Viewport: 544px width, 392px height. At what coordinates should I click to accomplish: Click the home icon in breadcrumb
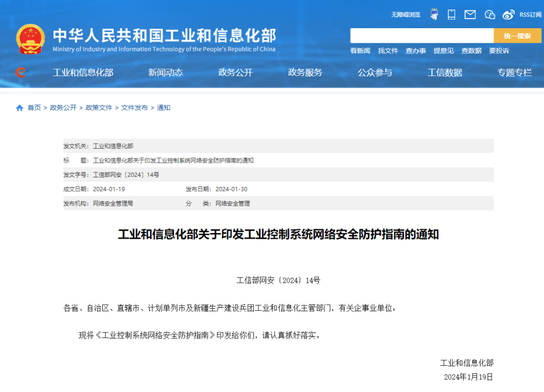[20, 108]
